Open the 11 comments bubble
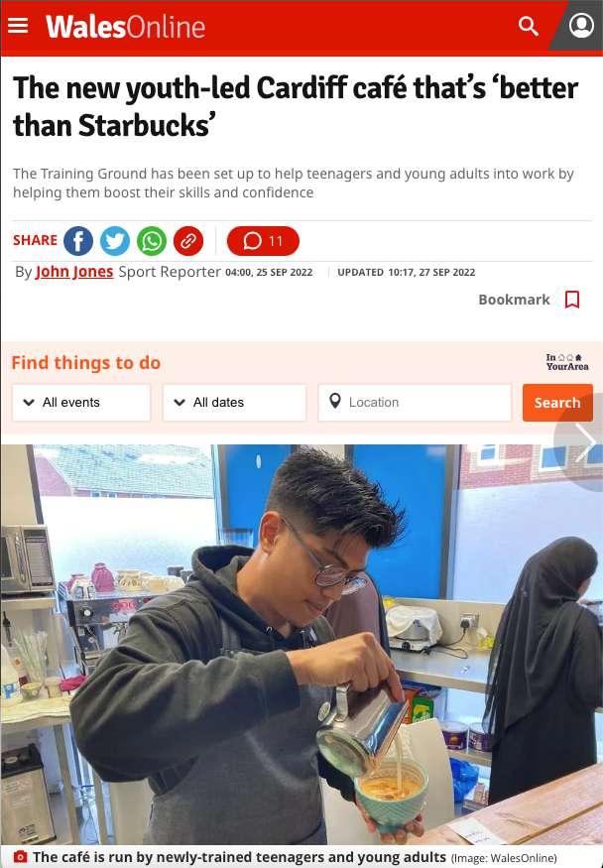Image resolution: width=603 pixels, height=868 pixels. tap(263, 241)
